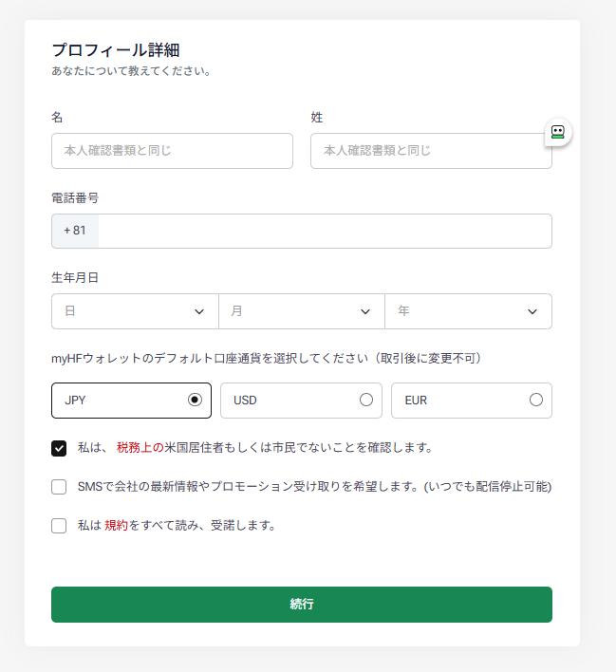Open the 月 month dropdown
Screen dimensions: 616x672
[301, 311]
